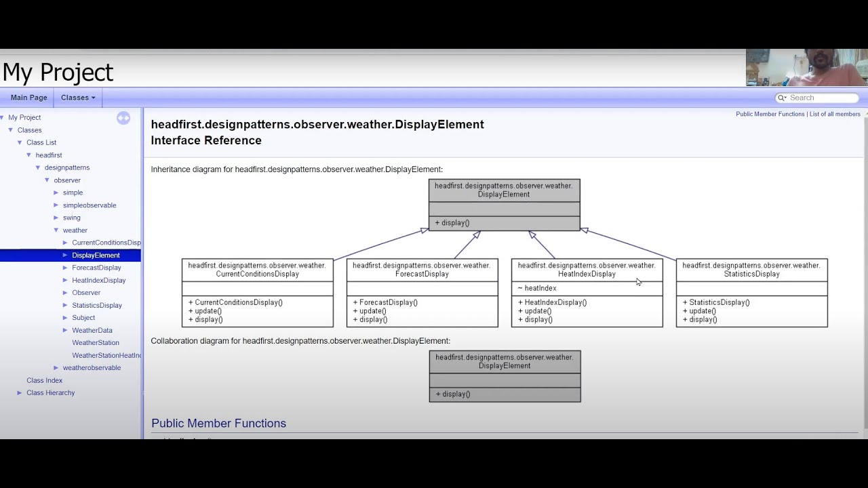Select designpatterns in navigation tree

(x=67, y=167)
